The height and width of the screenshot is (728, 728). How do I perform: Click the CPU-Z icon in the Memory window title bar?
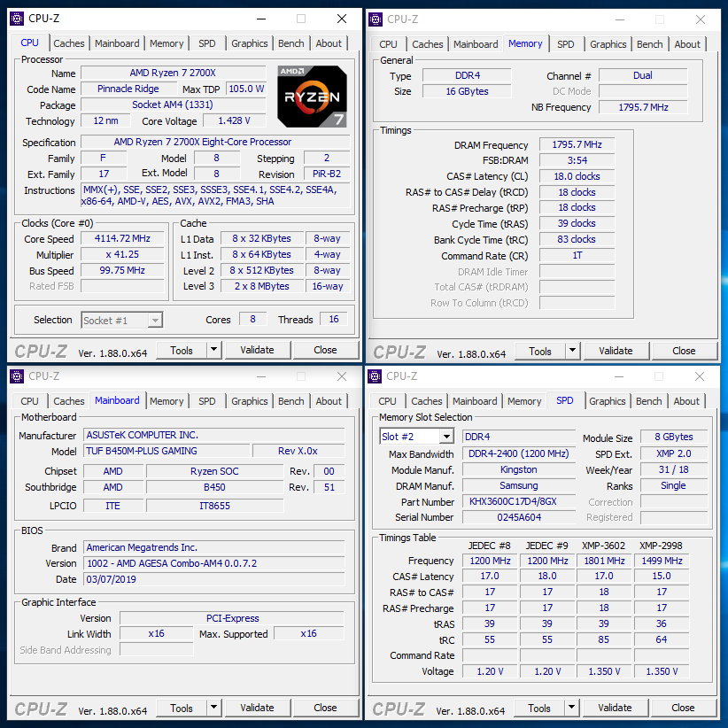tap(376, 19)
